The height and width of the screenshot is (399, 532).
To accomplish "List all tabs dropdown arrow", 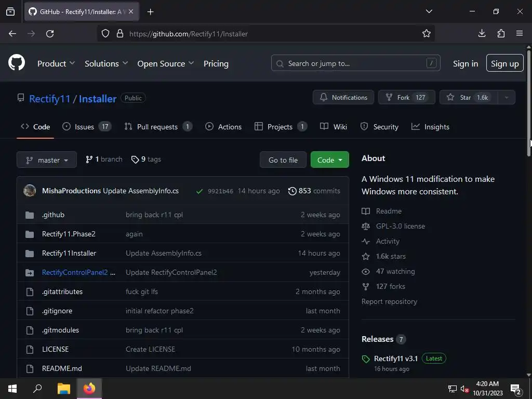I will pos(429,11).
